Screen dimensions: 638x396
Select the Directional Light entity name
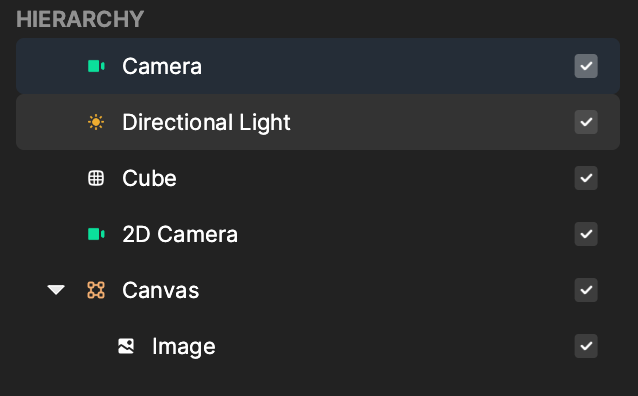pyautogui.click(x=206, y=123)
